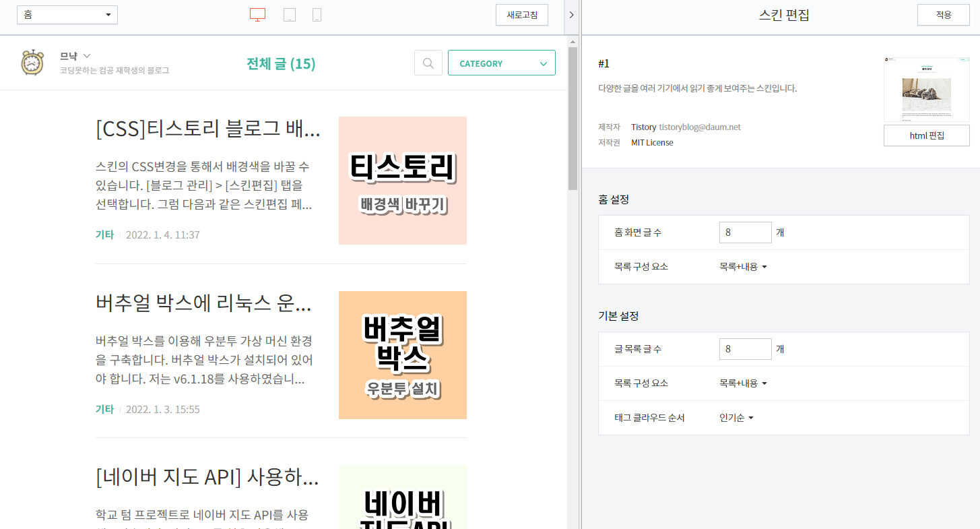Click the 2022. 1. 3. 15:55 timestamp
The width and height of the screenshot is (980, 529).
[163, 410]
